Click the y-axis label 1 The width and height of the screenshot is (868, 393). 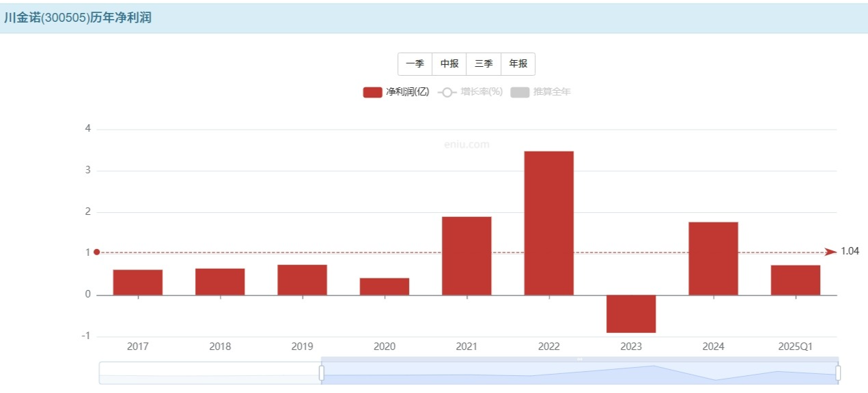click(88, 253)
